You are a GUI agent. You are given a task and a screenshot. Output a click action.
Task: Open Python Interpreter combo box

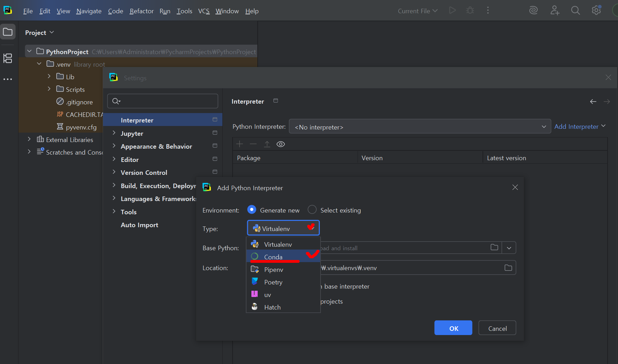click(x=420, y=127)
